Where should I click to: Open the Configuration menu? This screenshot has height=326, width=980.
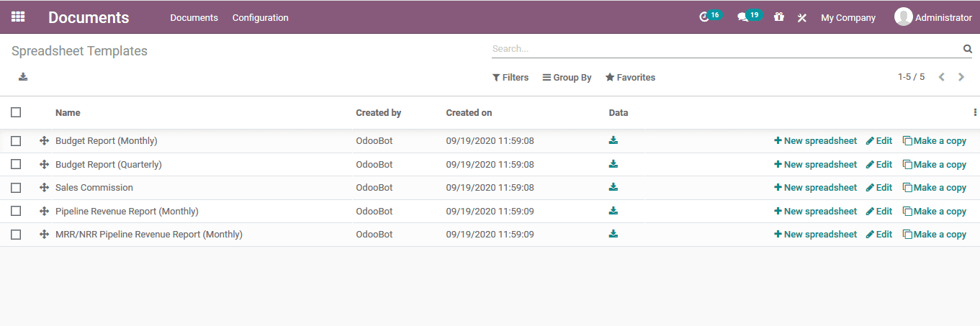(260, 18)
